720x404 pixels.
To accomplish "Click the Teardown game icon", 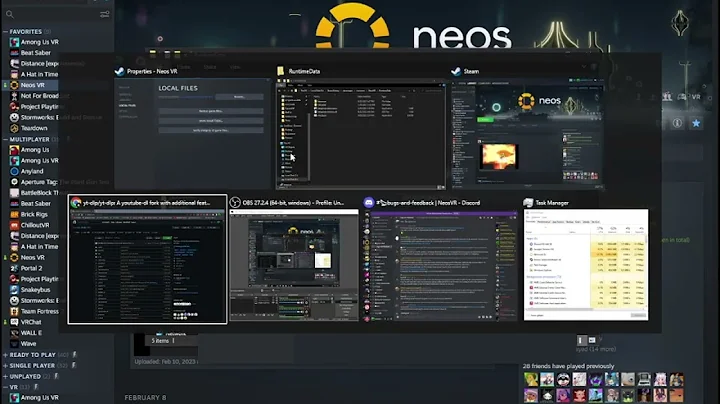I will pos(14,128).
